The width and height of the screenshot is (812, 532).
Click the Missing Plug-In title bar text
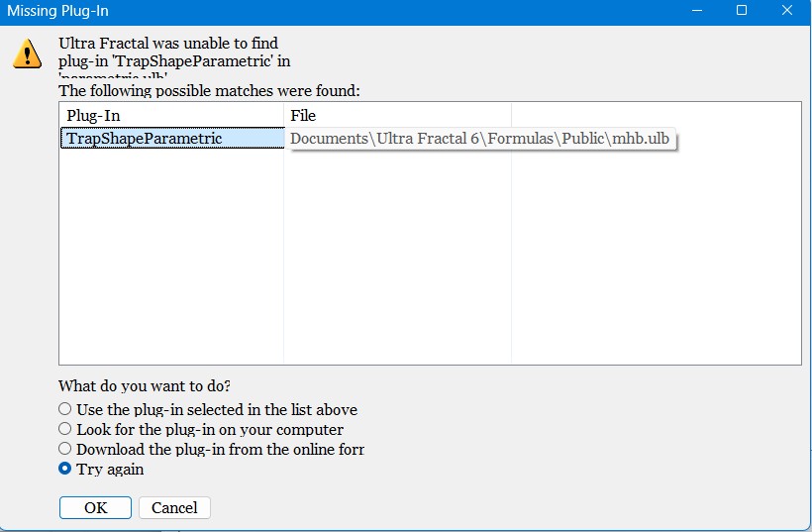[x=57, y=11]
